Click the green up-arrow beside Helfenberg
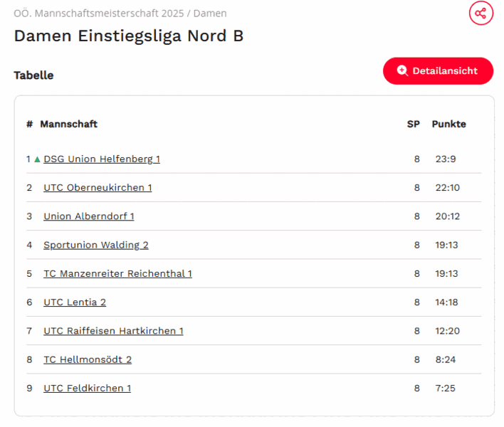504x427 pixels. [37, 159]
